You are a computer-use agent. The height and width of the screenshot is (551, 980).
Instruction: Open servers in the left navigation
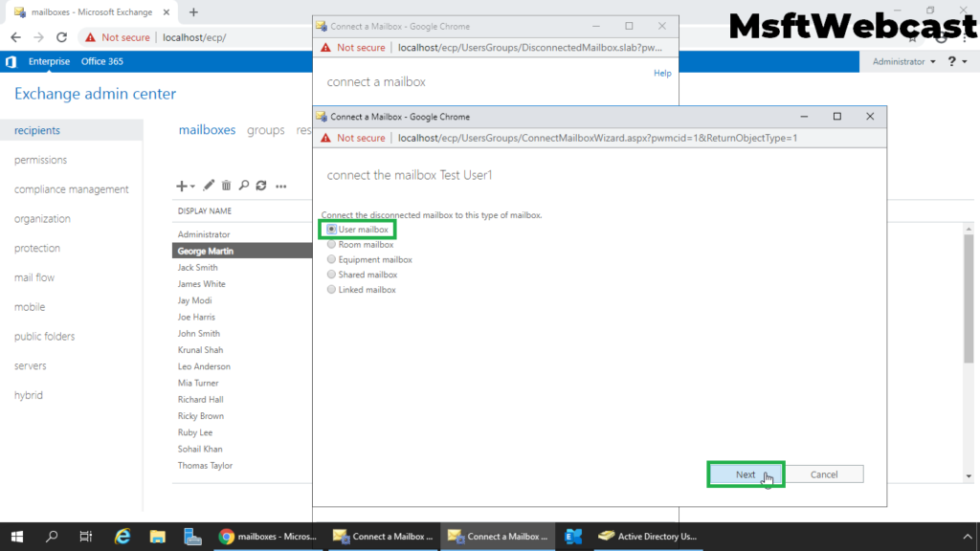point(30,365)
